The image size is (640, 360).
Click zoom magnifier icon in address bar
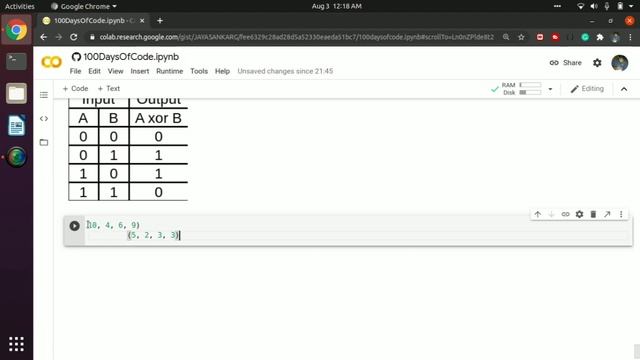(506, 37)
